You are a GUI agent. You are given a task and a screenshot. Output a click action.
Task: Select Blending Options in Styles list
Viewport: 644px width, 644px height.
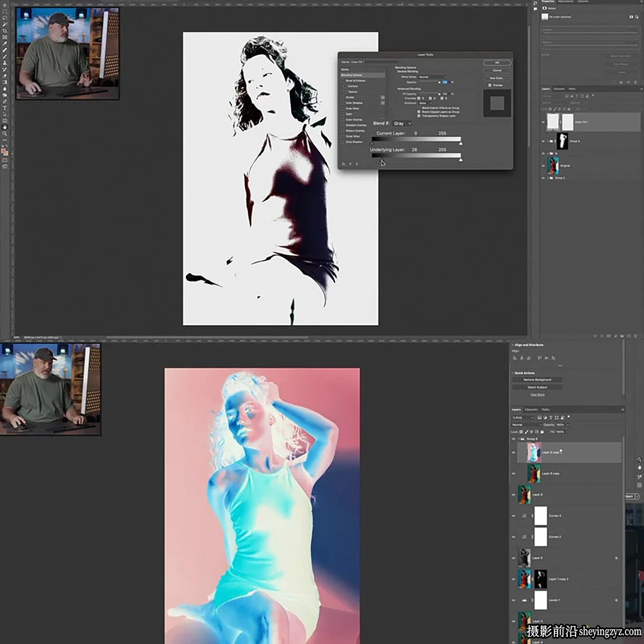coord(363,75)
